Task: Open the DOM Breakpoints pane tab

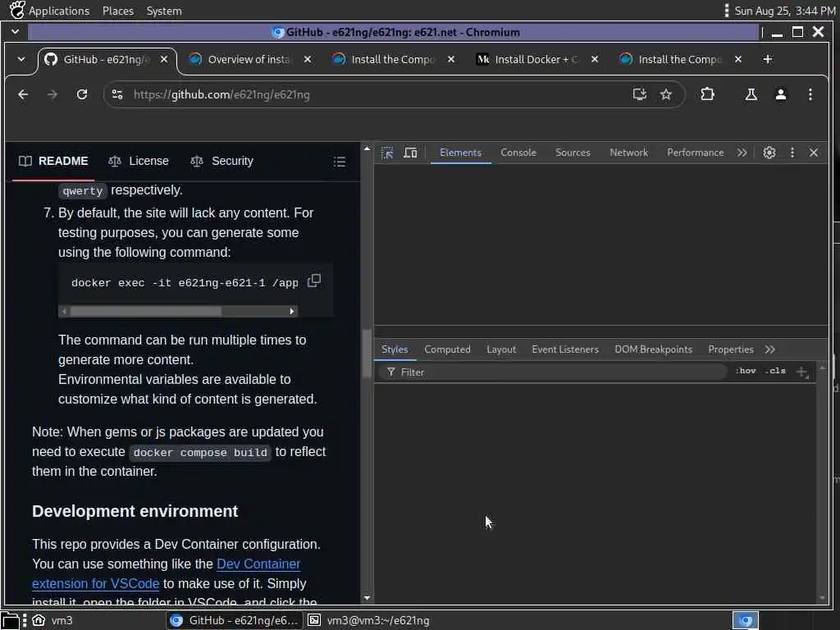Action: (x=653, y=349)
